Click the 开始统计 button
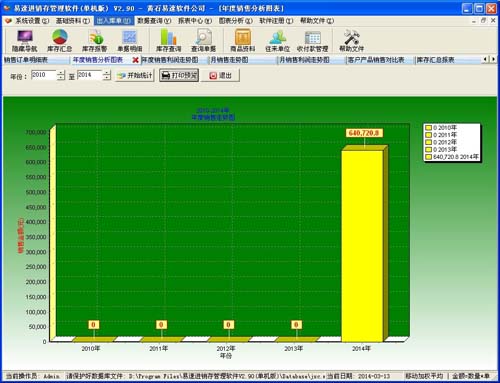The height and width of the screenshot is (383, 500). [135, 76]
